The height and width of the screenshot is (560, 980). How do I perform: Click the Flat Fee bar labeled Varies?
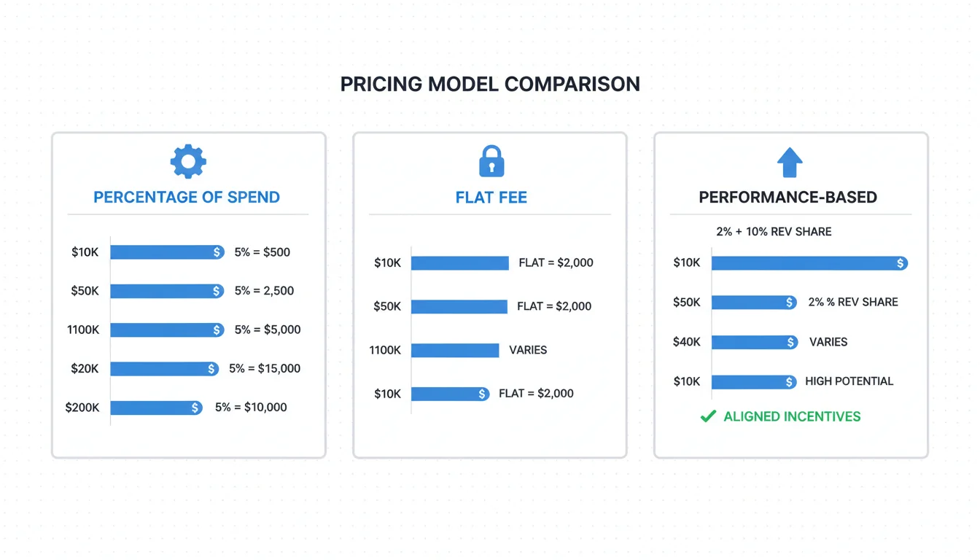(x=455, y=350)
